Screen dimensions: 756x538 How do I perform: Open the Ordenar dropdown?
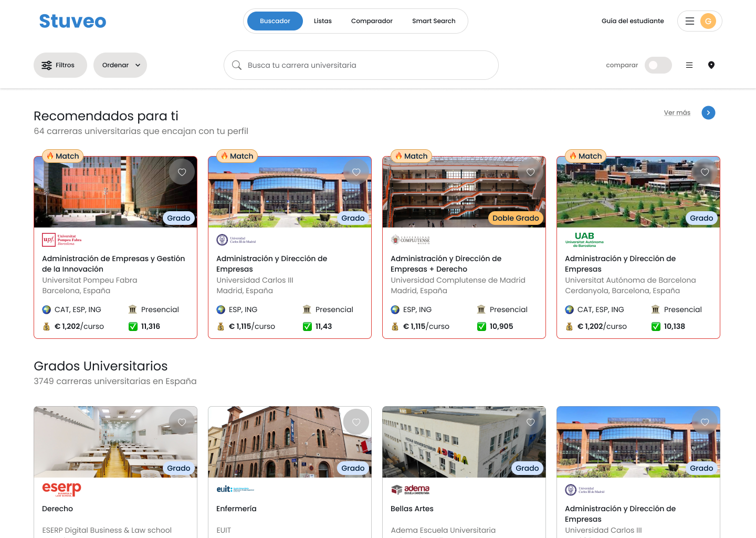click(x=120, y=65)
